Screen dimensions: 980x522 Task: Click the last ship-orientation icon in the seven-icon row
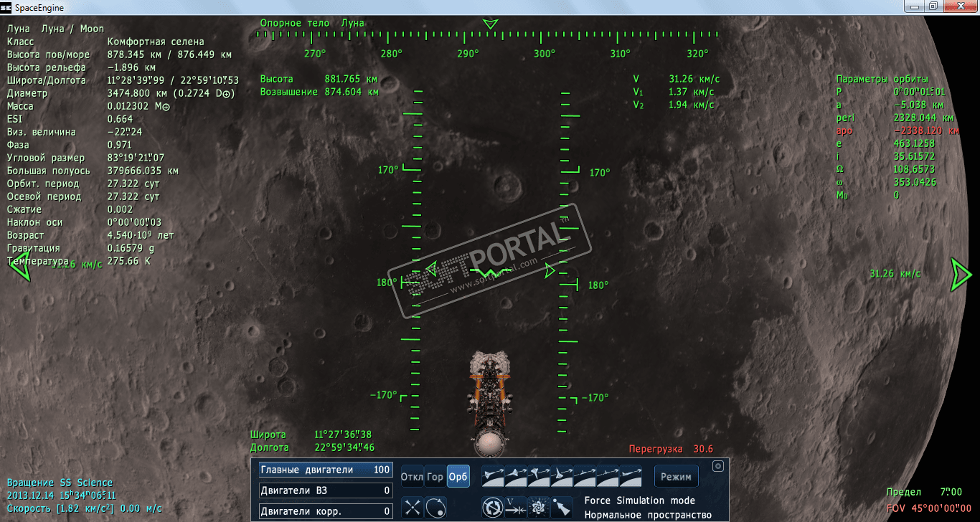coord(631,476)
